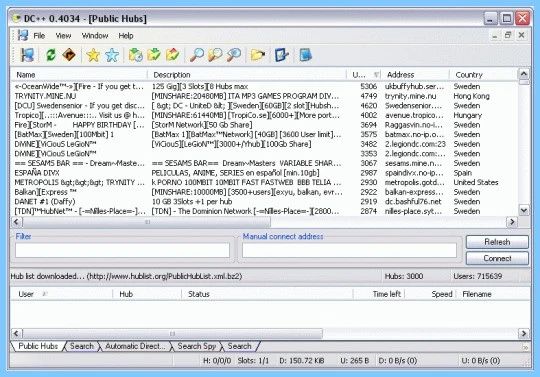
Task: Click hub list vertical scroll up arrow
Action: pos(523,74)
